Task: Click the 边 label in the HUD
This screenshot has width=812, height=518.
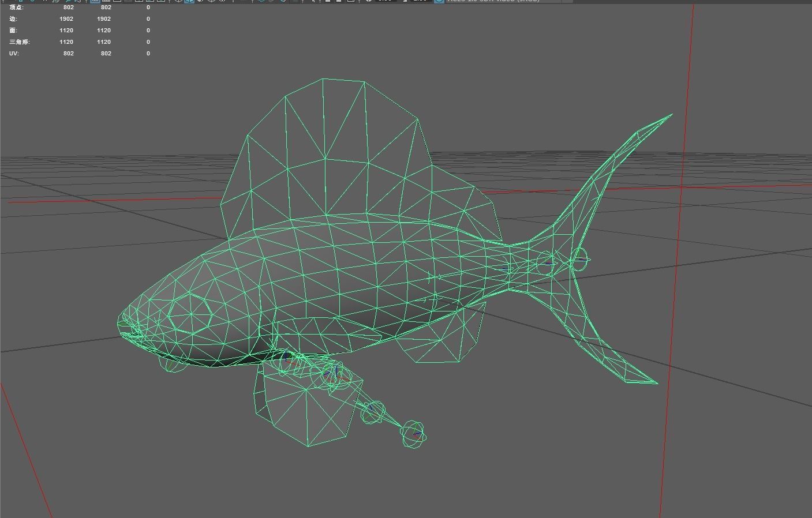Action: pyautogui.click(x=13, y=19)
